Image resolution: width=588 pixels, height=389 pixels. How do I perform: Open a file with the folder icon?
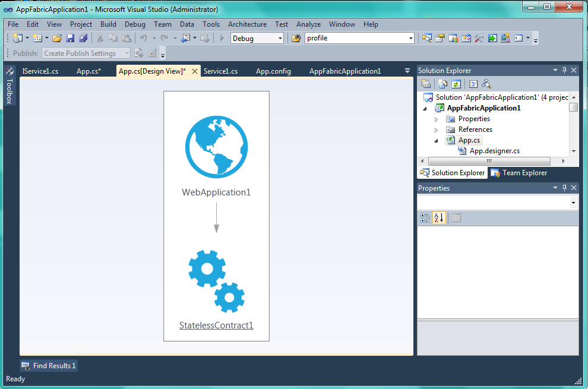pos(57,38)
